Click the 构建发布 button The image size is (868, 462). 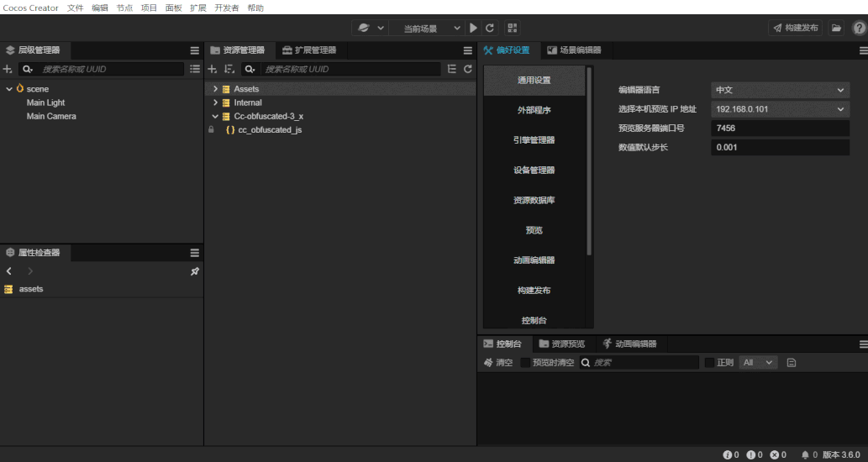(x=796, y=28)
